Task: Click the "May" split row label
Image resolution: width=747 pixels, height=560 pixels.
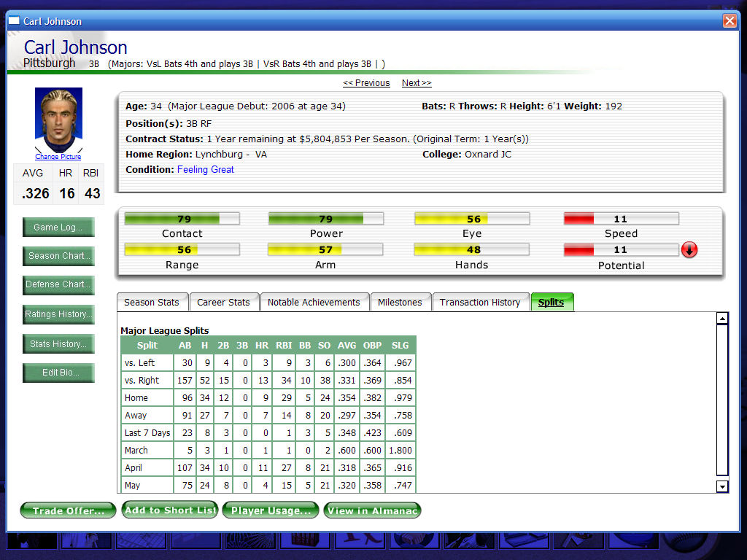Action: (133, 486)
